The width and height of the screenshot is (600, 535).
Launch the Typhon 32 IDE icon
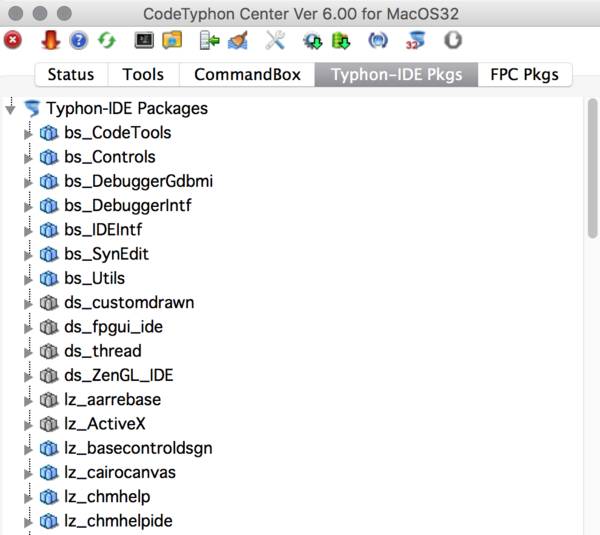point(415,40)
